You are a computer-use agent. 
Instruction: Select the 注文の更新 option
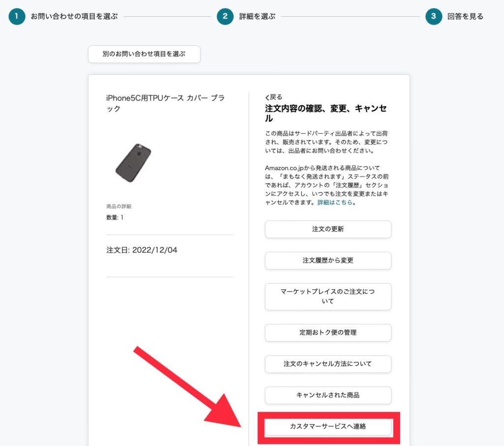[328, 229]
